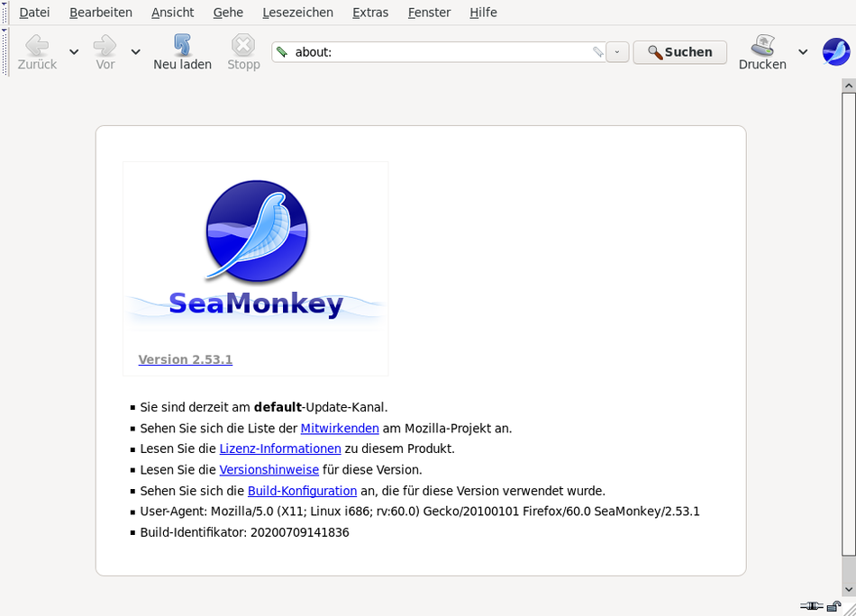Open the Ansicht menu
The width and height of the screenshot is (856, 616).
(x=172, y=12)
